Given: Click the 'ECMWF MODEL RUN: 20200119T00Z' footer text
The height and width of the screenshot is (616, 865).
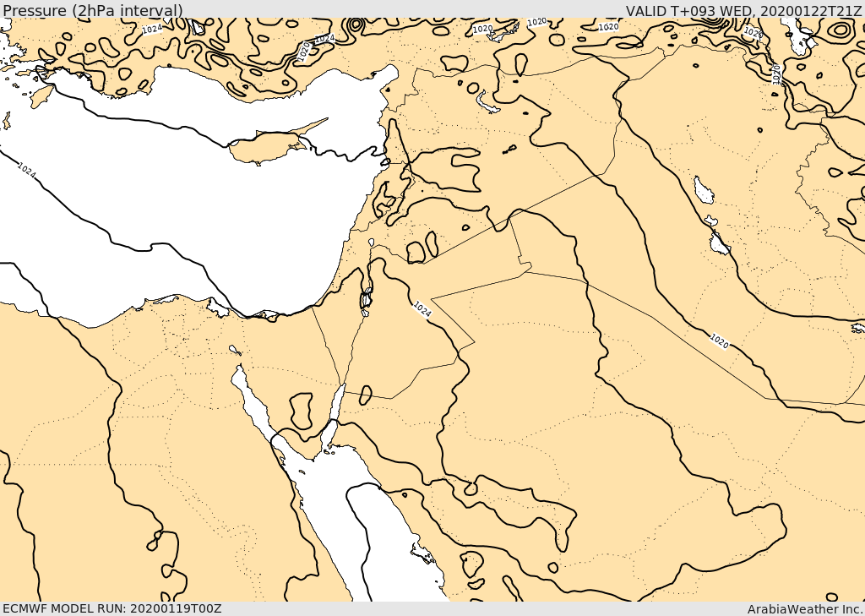Looking at the screenshot, I should point(112,608).
